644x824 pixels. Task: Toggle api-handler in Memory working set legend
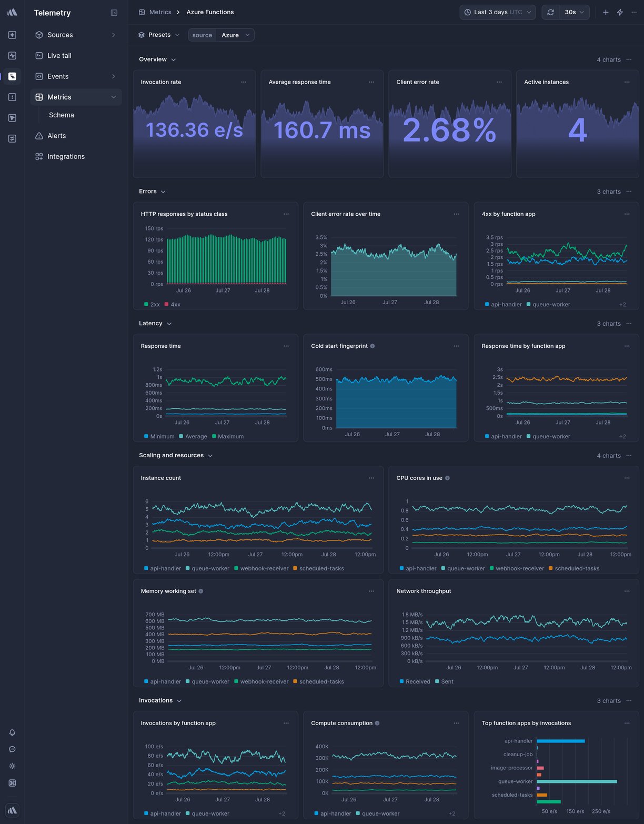click(163, 682)
